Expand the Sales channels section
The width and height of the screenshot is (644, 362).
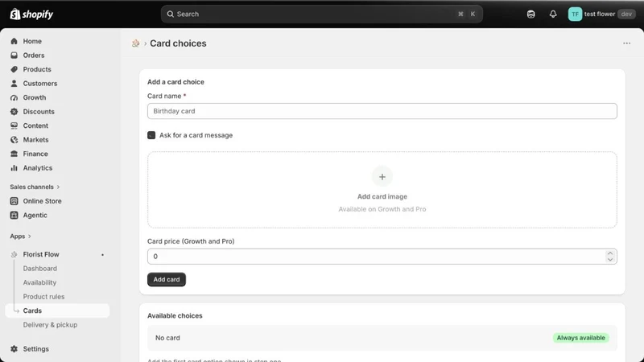pos(35,187)
